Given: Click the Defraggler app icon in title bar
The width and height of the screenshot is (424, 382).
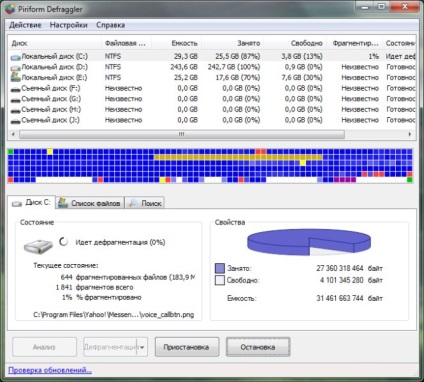Looking at the screenshot, I should click(x=10, y=9).
